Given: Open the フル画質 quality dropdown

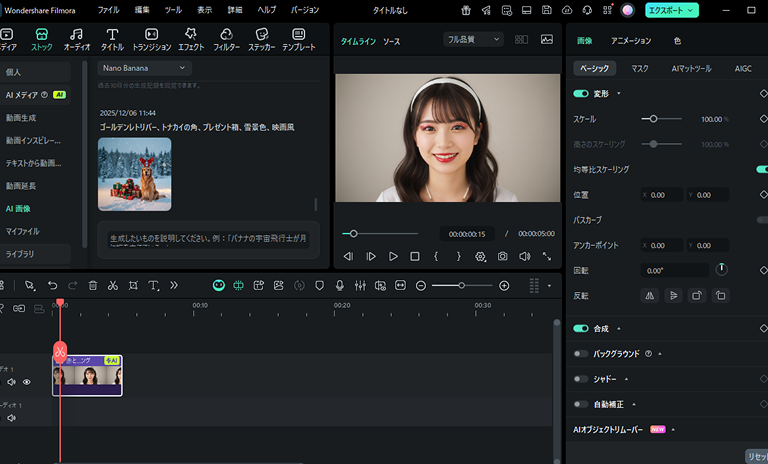Looking at the screenshot, I should click(473, 40).
